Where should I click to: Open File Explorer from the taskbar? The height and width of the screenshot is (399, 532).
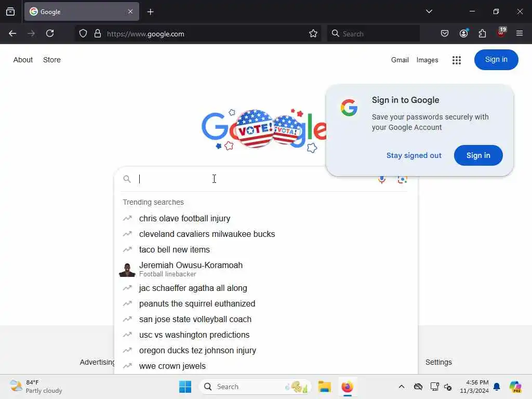coord(324,387)
